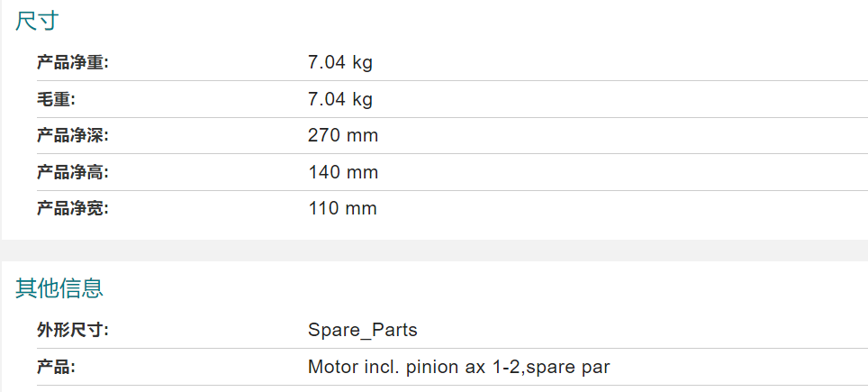The height and width of the screenshot is (392, 868).
Task: Select the 产品净重 label
Action: 73,62
